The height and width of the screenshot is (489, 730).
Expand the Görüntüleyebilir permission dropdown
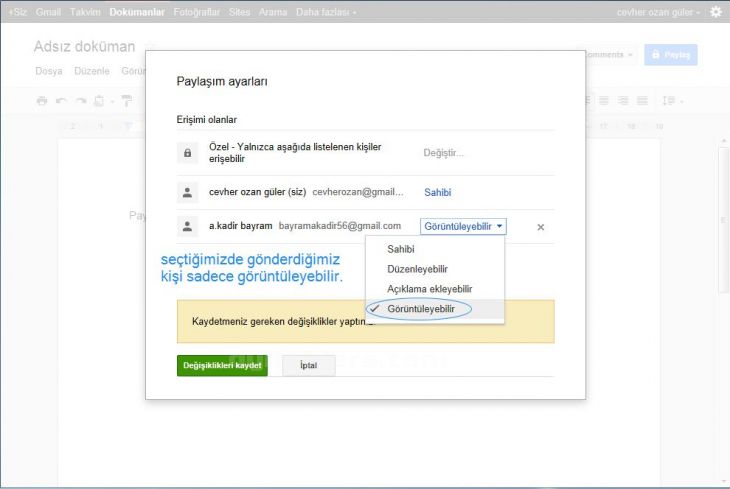(463, 227)
